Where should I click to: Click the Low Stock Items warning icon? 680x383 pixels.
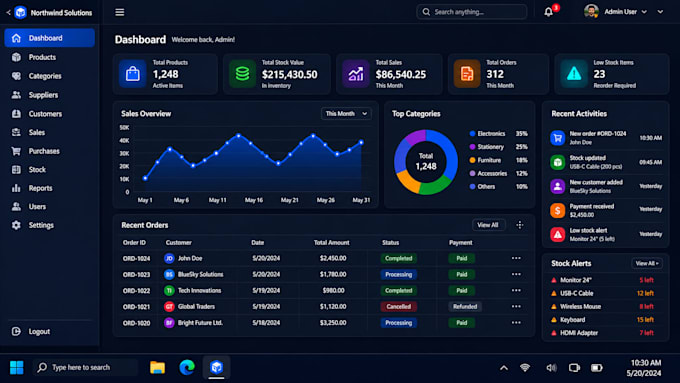coord(574,74)
